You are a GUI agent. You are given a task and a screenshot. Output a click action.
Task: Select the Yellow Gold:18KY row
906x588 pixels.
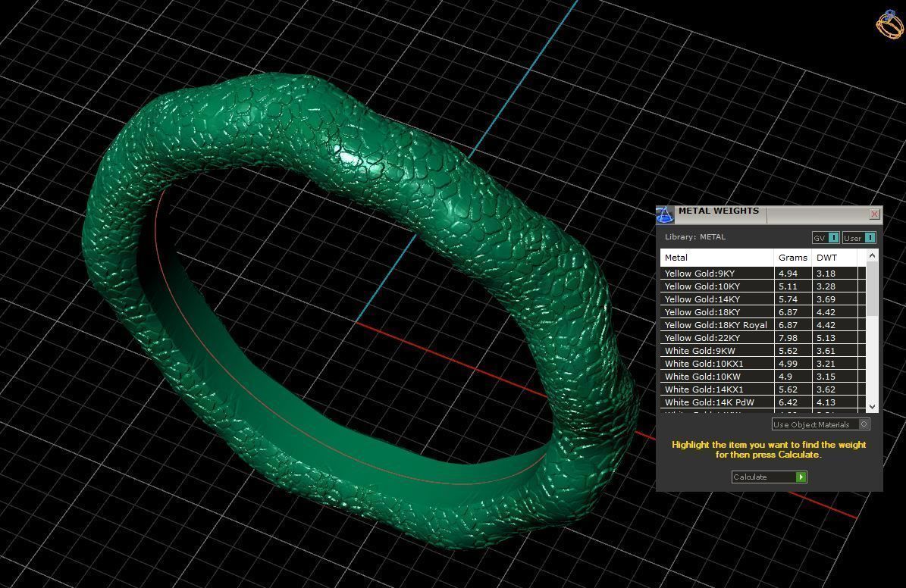point(763,312)
